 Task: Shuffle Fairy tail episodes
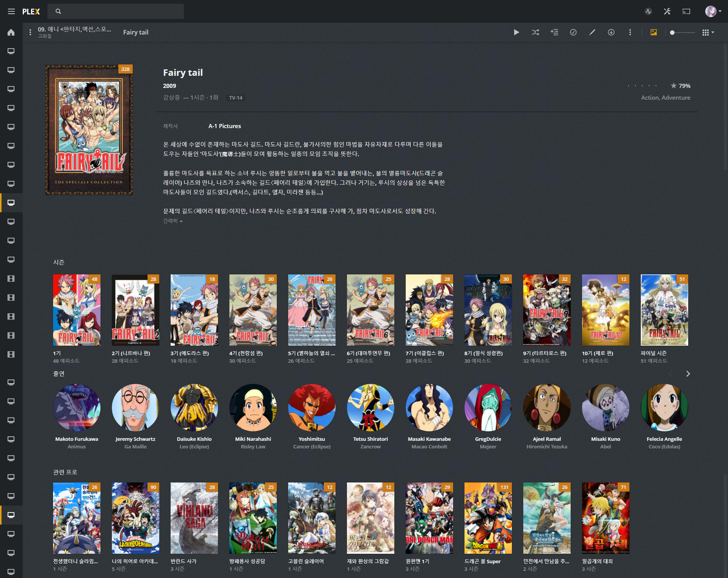click(535, 32)
